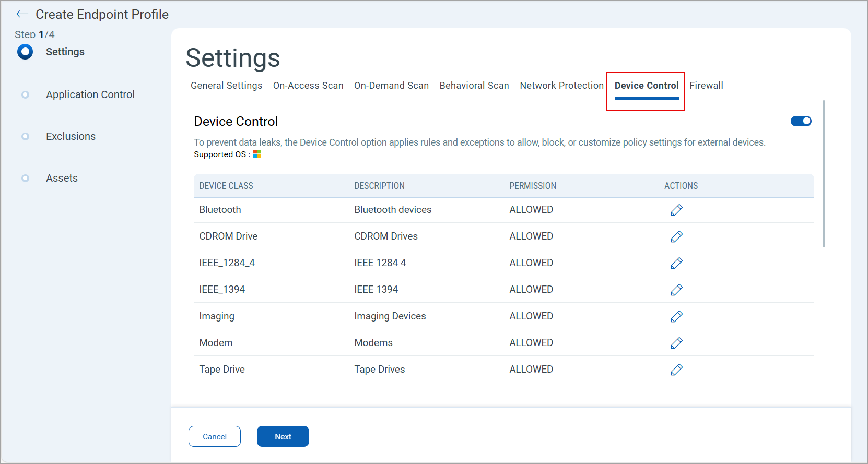Edit the CDROM Drive permission

coord(676,236)
